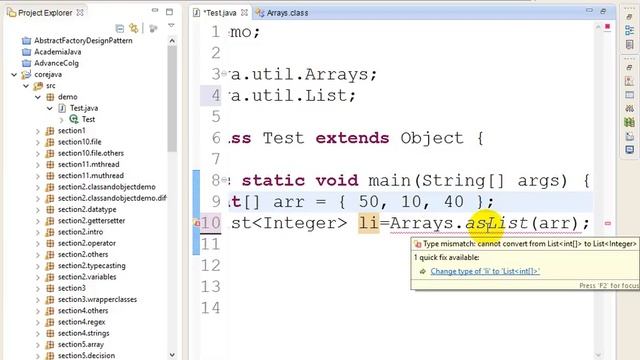Click line number 12 in the editor
The width and height of the screenshot is (640, 360).
tap(211, 266)
